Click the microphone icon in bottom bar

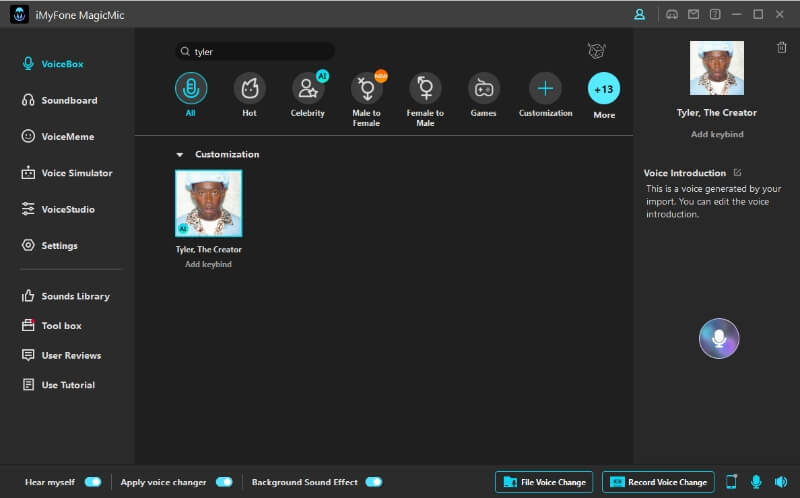[756, 481]
